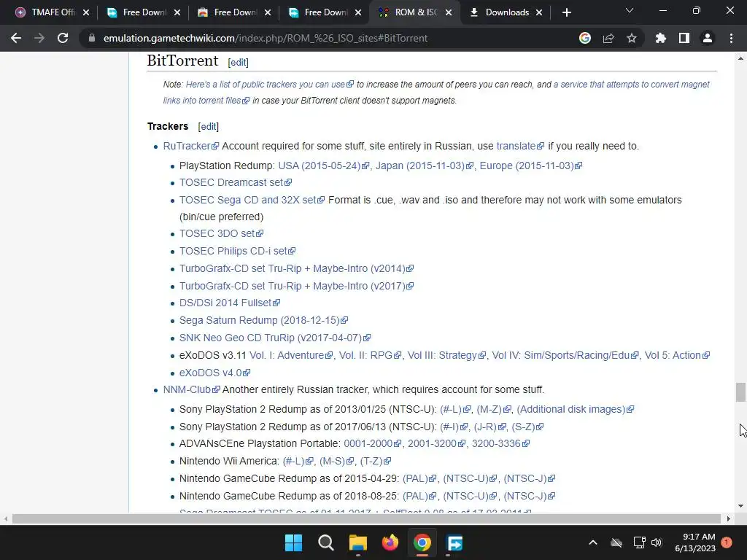Show hidden system tray icons
Viewport: 747px width, 560px height.
click(x=592, y=542)
